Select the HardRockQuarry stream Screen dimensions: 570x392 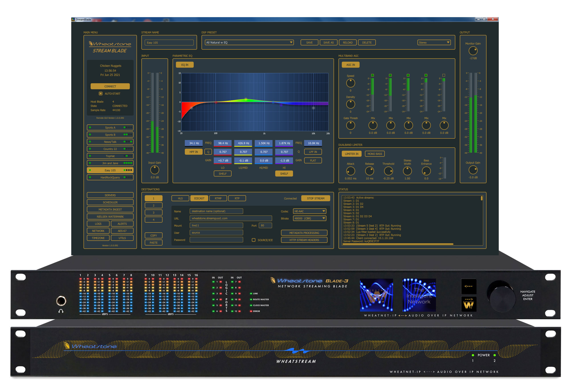(110, 177)
